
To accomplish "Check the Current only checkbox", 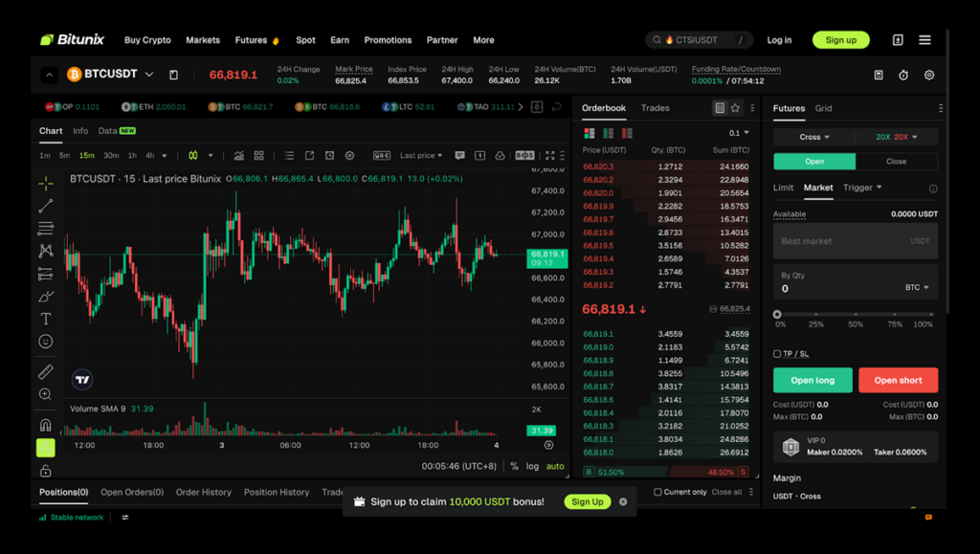I will tap(657, 492).
